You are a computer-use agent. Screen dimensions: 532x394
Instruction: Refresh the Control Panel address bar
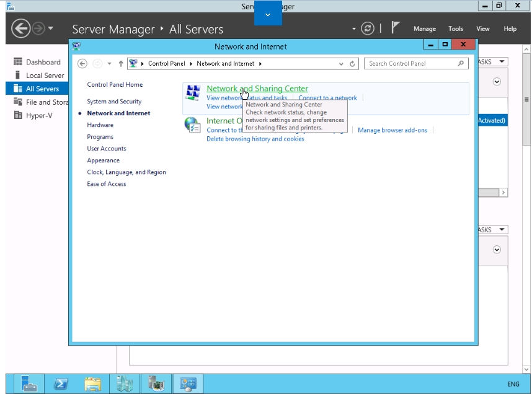coord(353,64)
